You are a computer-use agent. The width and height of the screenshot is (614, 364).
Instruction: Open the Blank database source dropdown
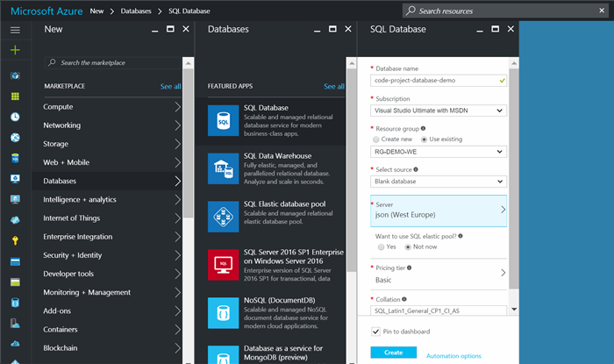pos(439,182)
